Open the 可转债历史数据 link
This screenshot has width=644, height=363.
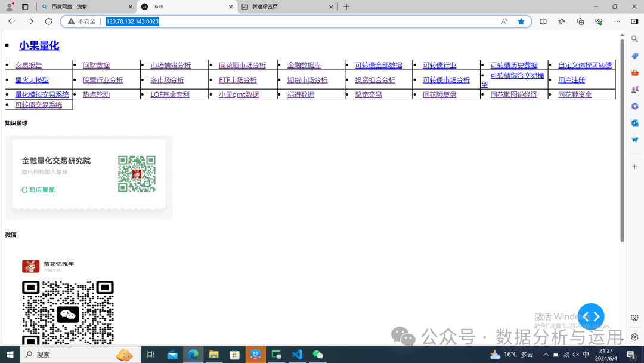(x=514, y=65)
